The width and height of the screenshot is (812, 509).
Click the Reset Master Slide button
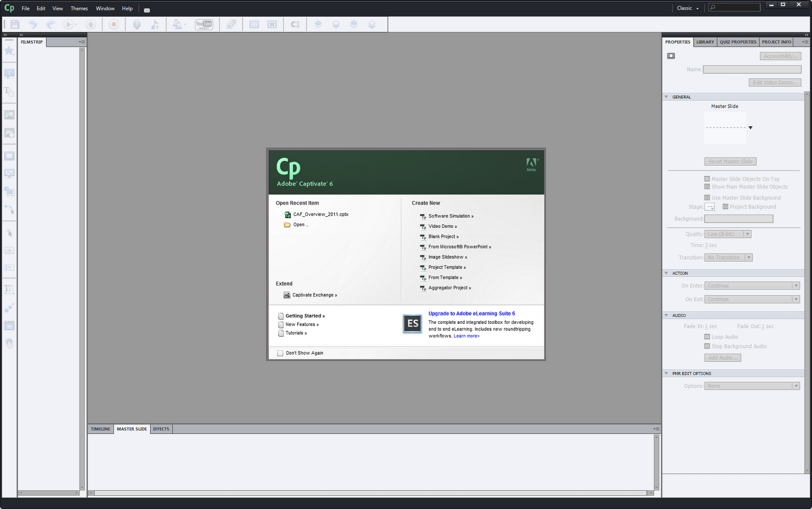tap(730, 161)
